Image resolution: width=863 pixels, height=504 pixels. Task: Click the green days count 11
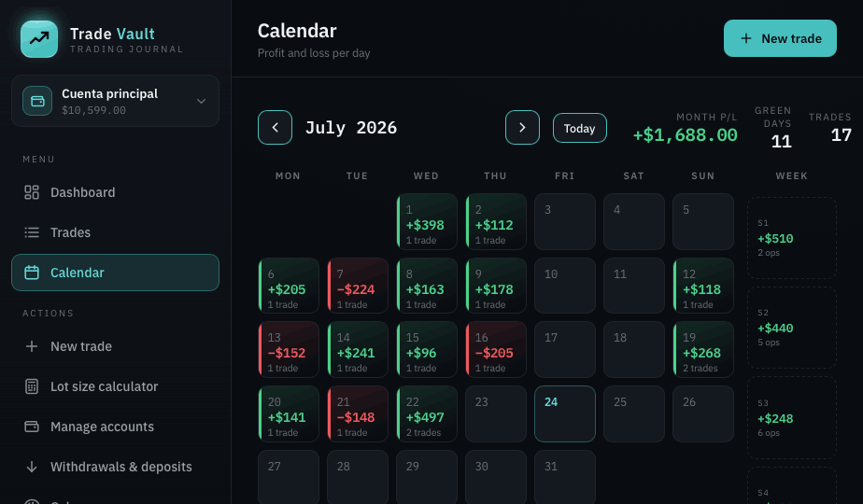click(x=782, y=142)
